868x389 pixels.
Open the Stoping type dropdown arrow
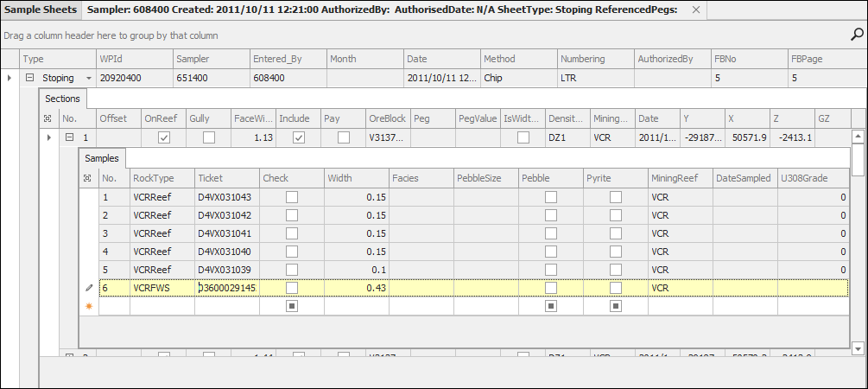pos(88,78)
